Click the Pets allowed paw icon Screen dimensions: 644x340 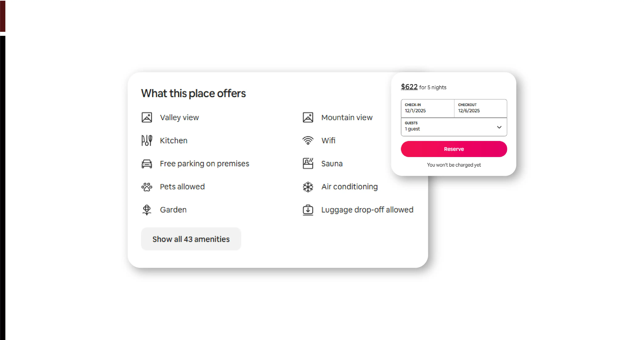pyautogui.click(x=147, y=187)
